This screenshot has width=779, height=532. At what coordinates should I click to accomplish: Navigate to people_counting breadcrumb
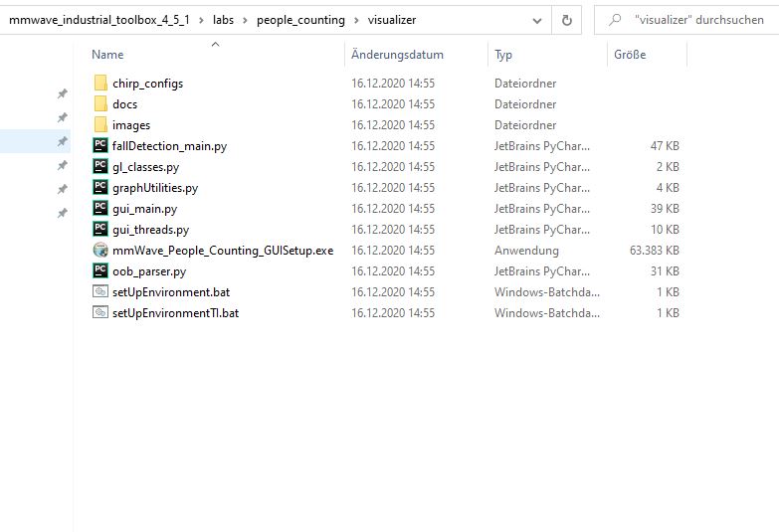click(x=300, y=20)
